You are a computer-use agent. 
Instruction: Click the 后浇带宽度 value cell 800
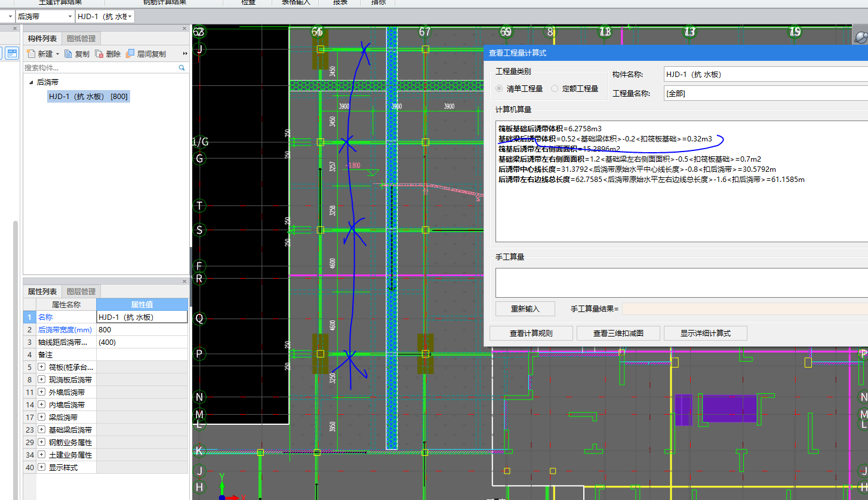(142, 330)
